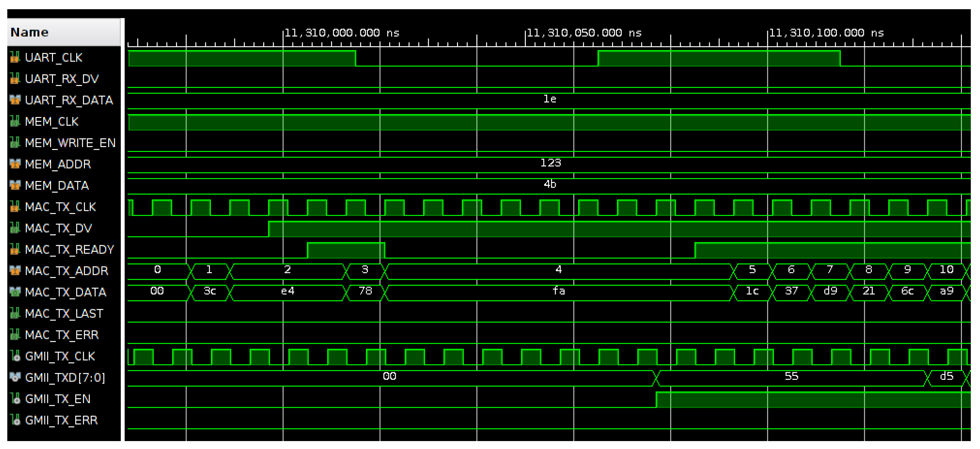Select the MAC_TX_CLK signal name
The width and height of the screenshot is (980, 449).
click(x=61, y=207)
